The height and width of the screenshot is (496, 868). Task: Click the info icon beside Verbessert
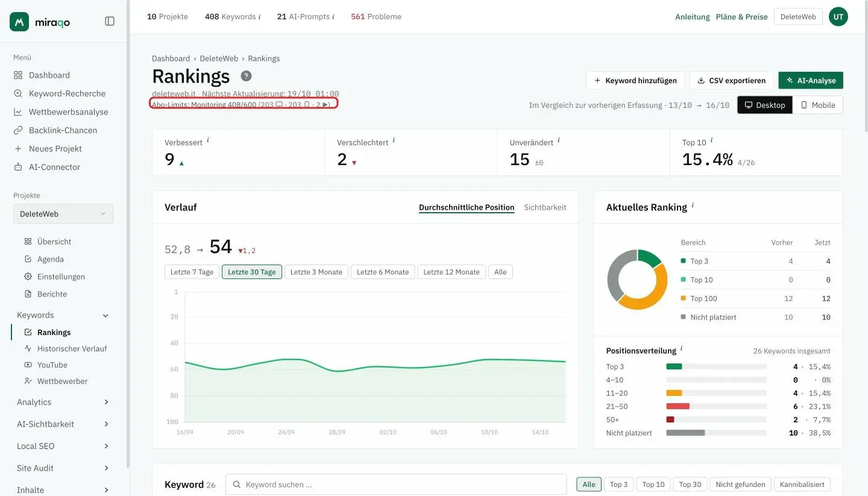(x=208, y=140)
